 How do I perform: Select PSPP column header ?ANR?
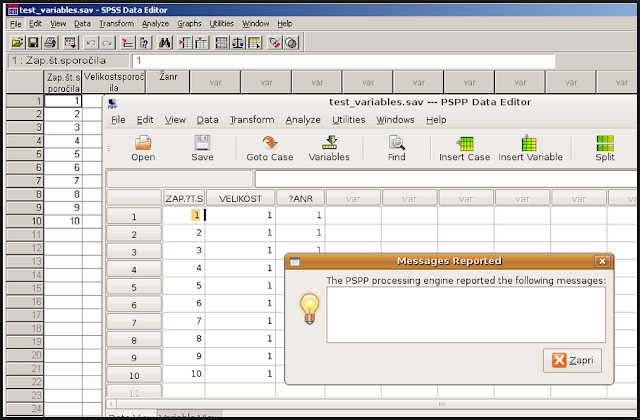pos(301,198)
